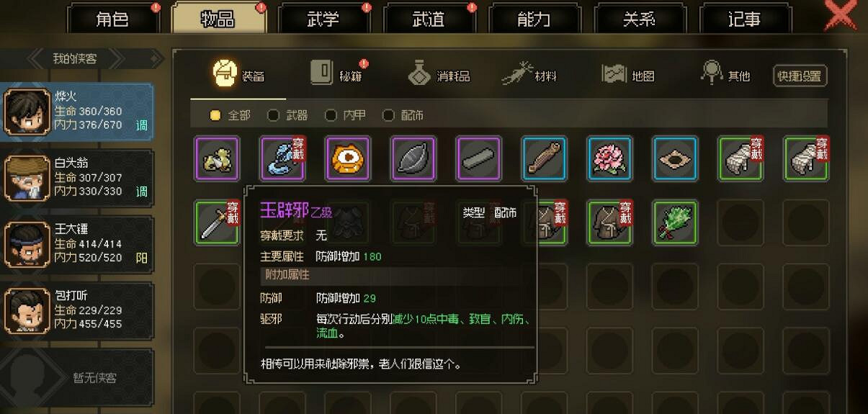Select the gray iron bar item
The height and width of the screenshot is (414, 868).
[x=478, y=158]
